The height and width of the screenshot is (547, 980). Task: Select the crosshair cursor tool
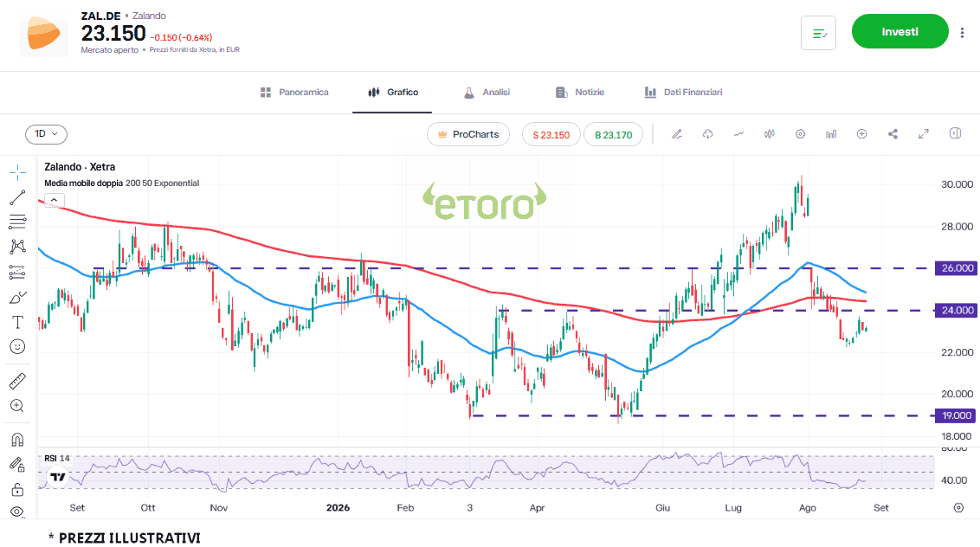point(17,172)
